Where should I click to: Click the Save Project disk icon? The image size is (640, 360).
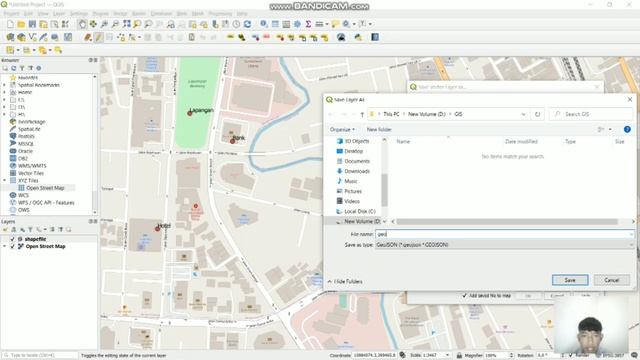(x=32, y=24)
